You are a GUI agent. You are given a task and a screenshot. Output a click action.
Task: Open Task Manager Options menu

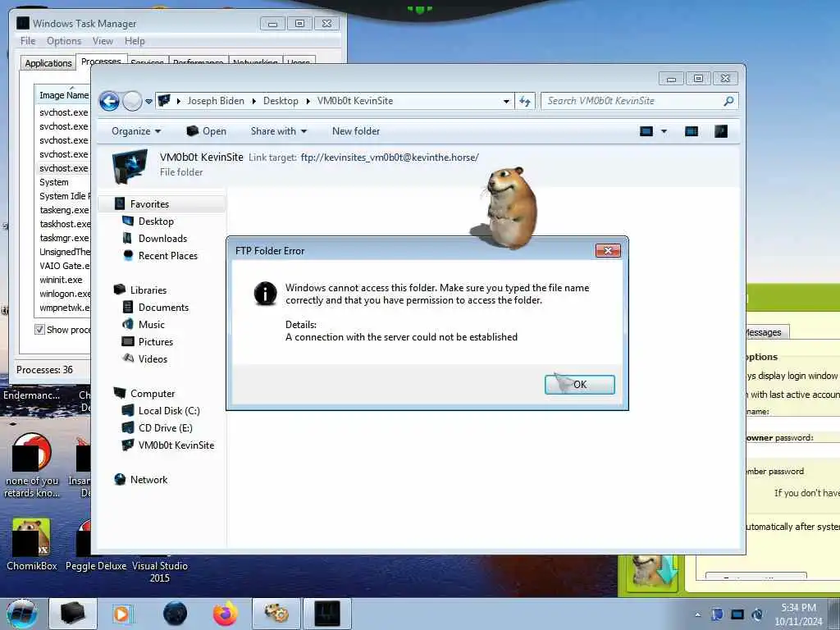pos(64,41)
